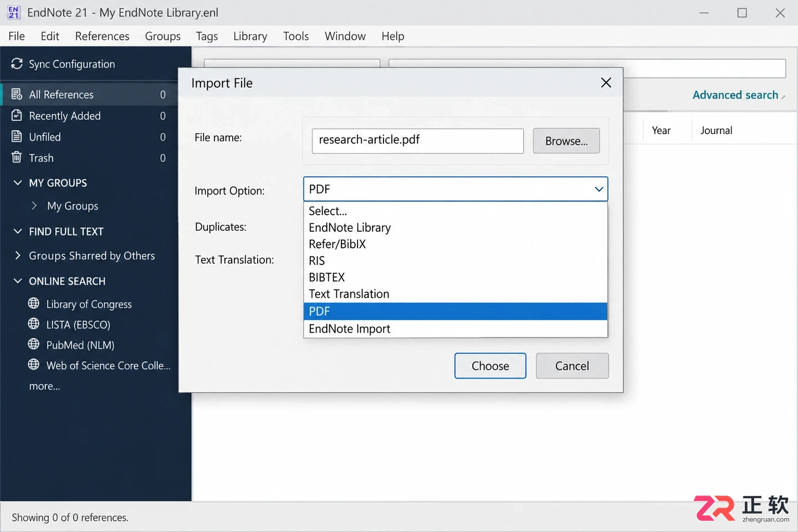The width and height of the screenshot is (798, 532).
Task: Click the File name input field
Action: [418, 141]
